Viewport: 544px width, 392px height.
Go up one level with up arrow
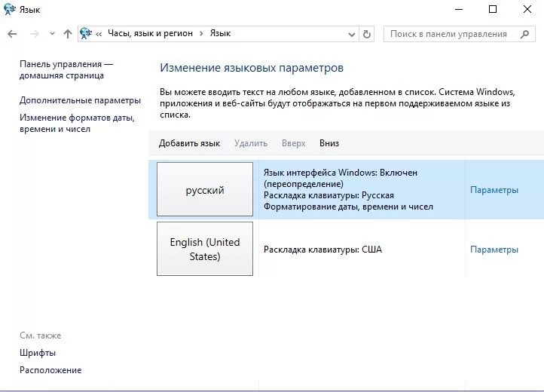point(68,34)
